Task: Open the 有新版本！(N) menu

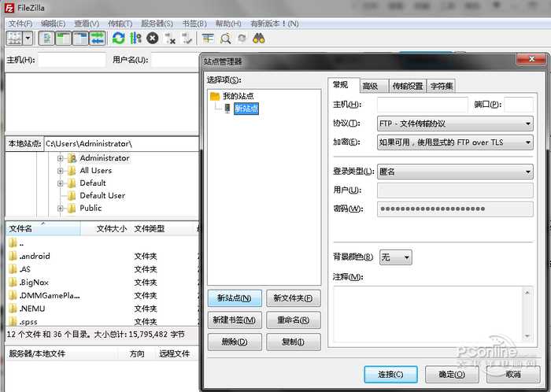Action: tap(274, 24)
